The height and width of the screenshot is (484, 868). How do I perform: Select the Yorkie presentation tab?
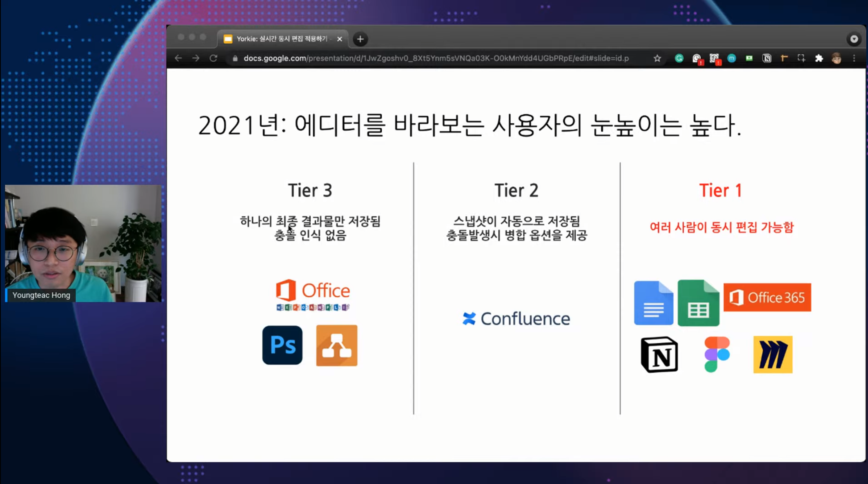click(281, 39)
